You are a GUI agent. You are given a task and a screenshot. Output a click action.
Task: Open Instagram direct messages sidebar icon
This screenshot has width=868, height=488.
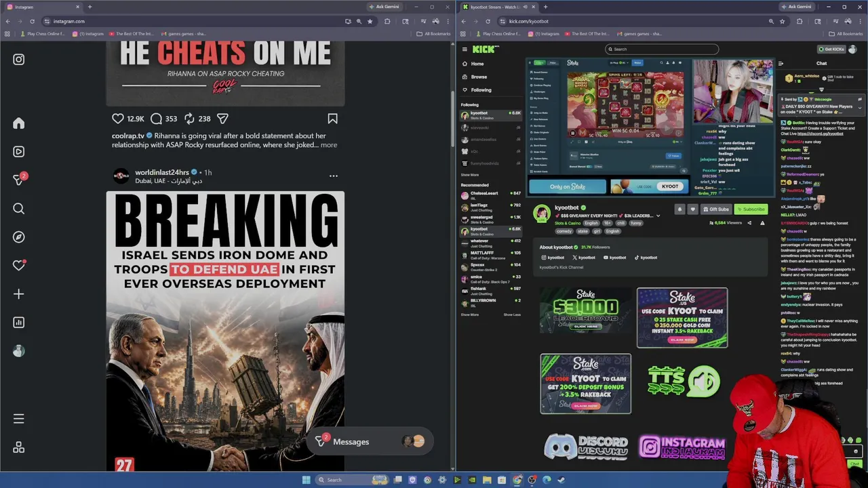pos(19,180)
